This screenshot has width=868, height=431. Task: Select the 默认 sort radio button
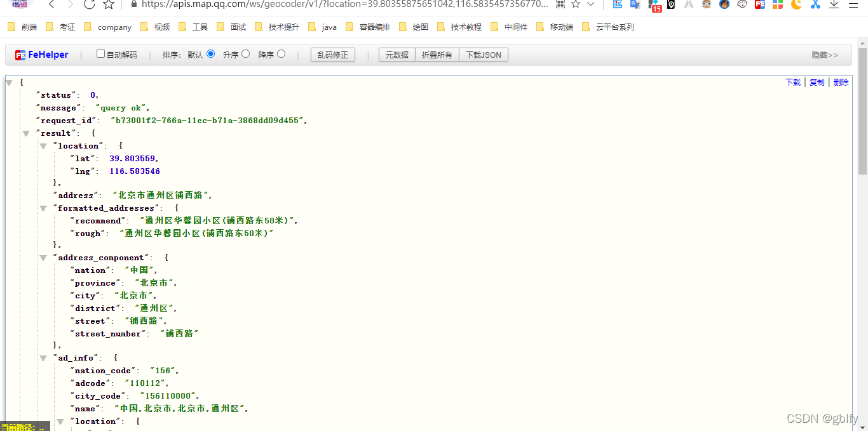[211, 54]
